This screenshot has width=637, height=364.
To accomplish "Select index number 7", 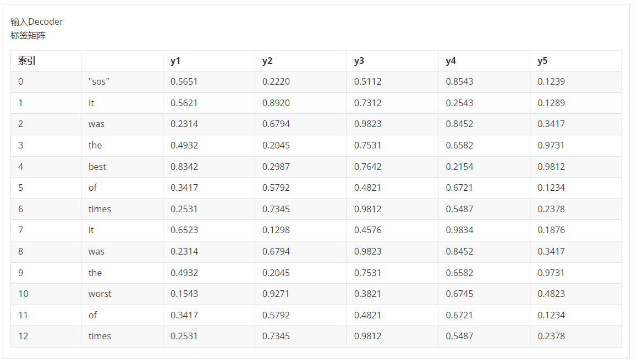I will [21, 230].
